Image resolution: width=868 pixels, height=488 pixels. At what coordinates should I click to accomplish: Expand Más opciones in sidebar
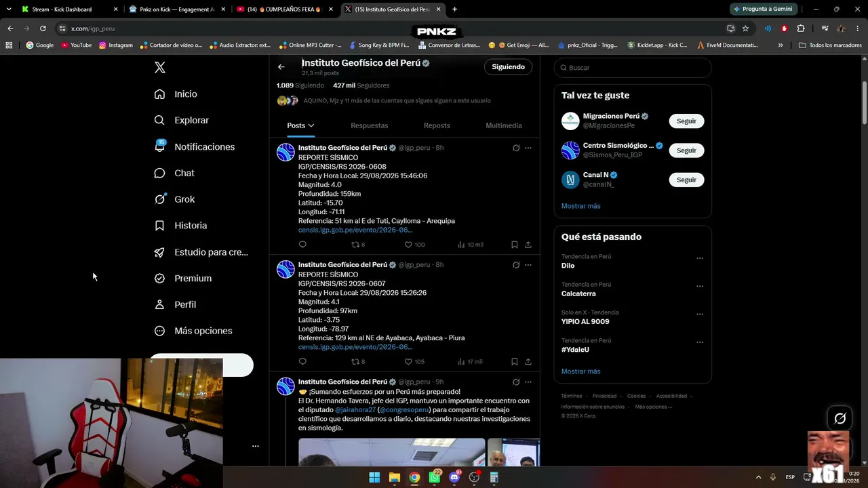pos(193,331)
